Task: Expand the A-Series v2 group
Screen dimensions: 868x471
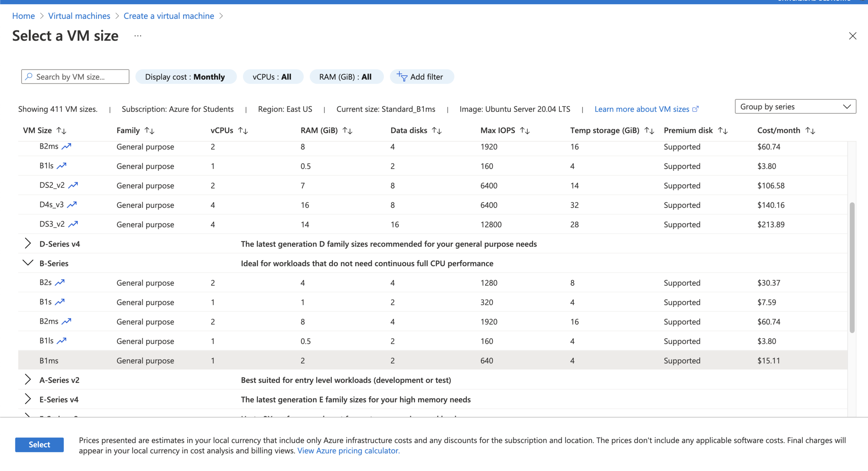Action: pos(28,380)
